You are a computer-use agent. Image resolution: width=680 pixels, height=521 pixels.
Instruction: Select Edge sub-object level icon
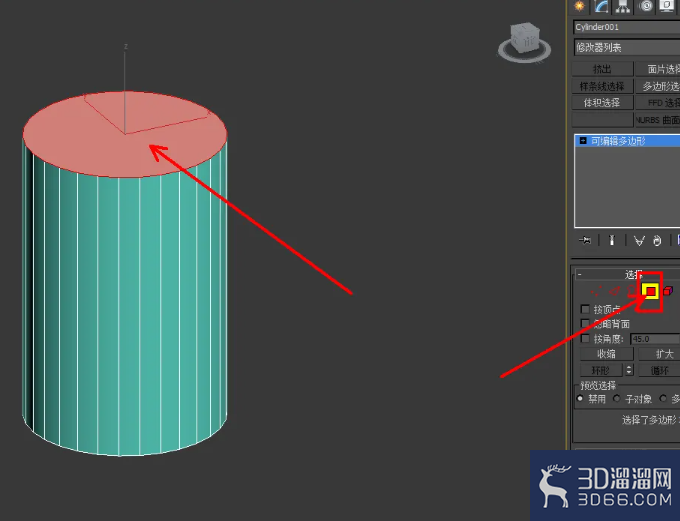coord(615,292)
